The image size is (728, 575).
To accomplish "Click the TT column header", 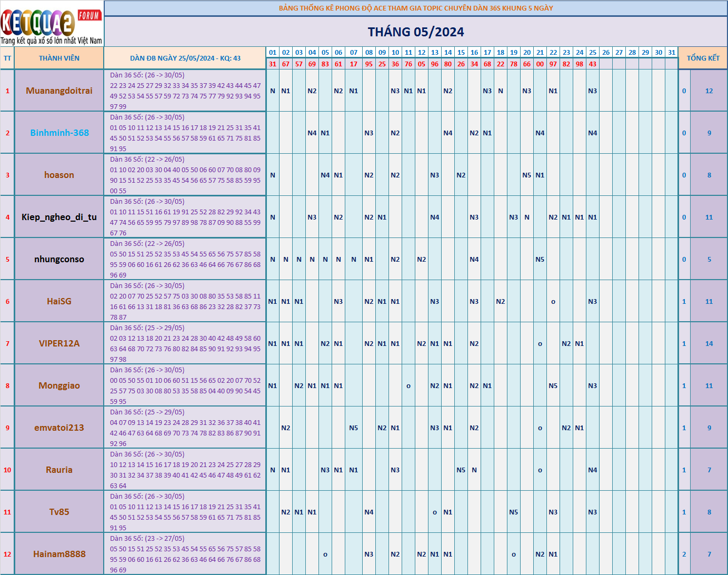I will [7, 58].
